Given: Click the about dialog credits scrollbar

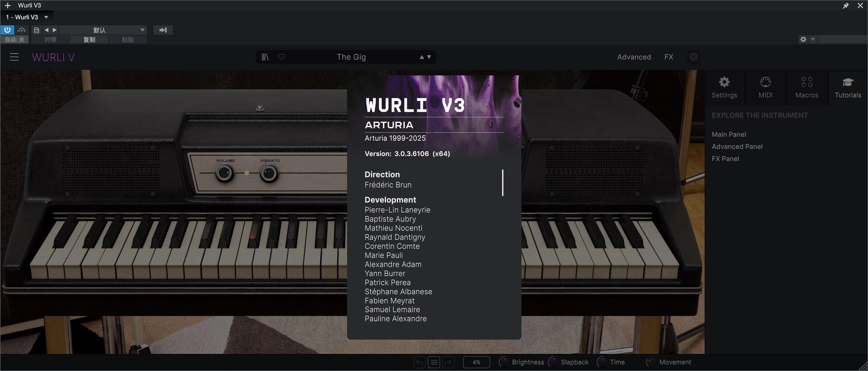Looking at the screenshot, I should (502, 183).
